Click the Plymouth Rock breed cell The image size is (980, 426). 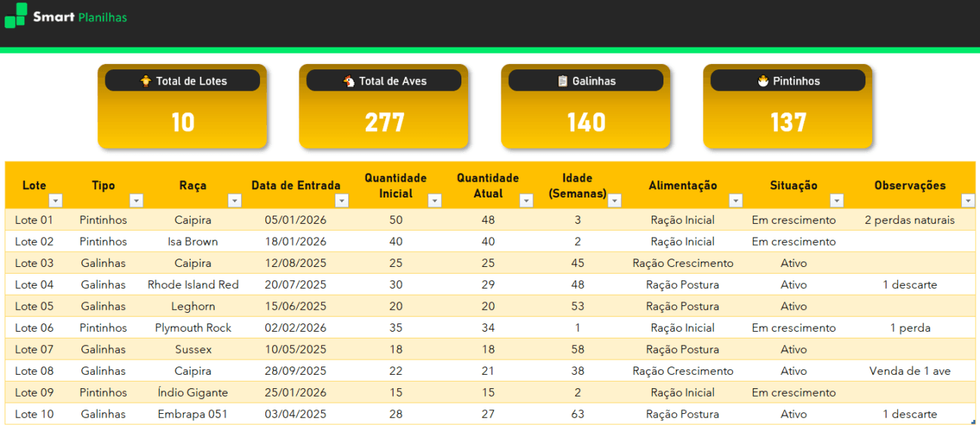click(x=193, y=328)
